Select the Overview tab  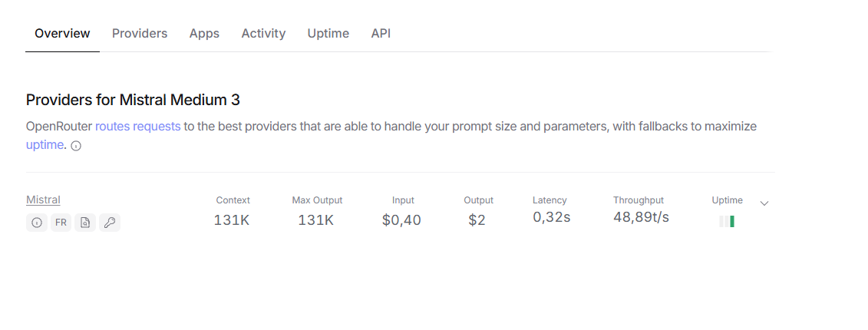tap(62, 33)
